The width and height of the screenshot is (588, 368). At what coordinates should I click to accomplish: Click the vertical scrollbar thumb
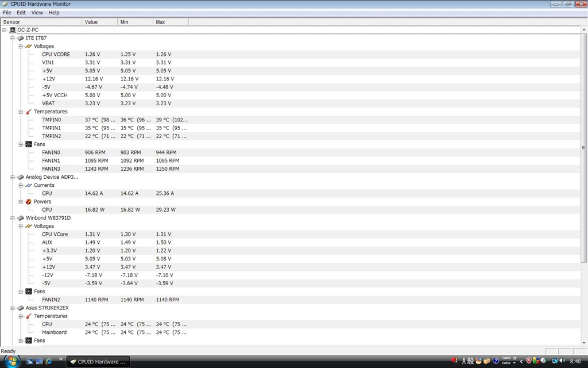click(x=584, y=148)
